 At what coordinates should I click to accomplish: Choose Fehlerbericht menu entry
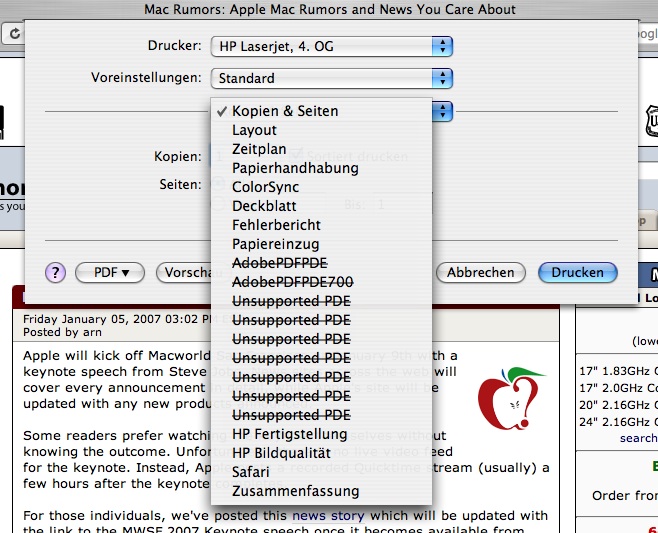click(321, 225)
